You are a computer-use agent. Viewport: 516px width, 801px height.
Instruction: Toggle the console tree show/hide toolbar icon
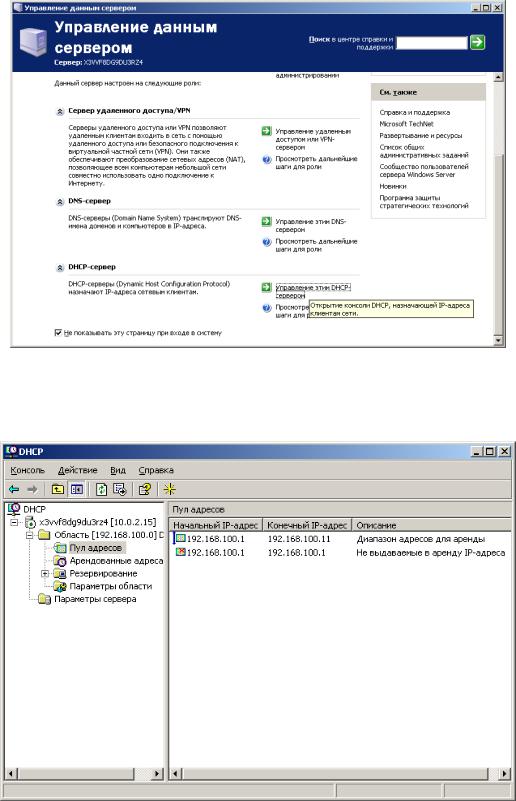click(77, 489)
